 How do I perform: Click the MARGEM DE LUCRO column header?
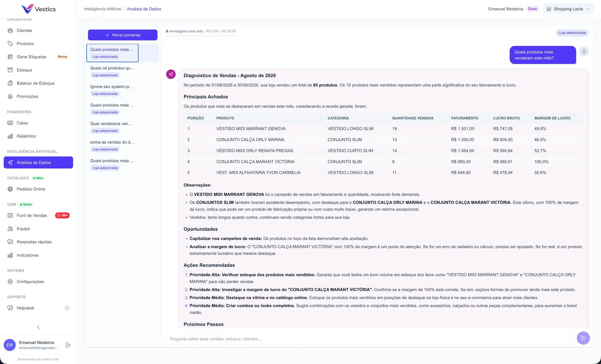pyautogui.click(x=552, y=118)
